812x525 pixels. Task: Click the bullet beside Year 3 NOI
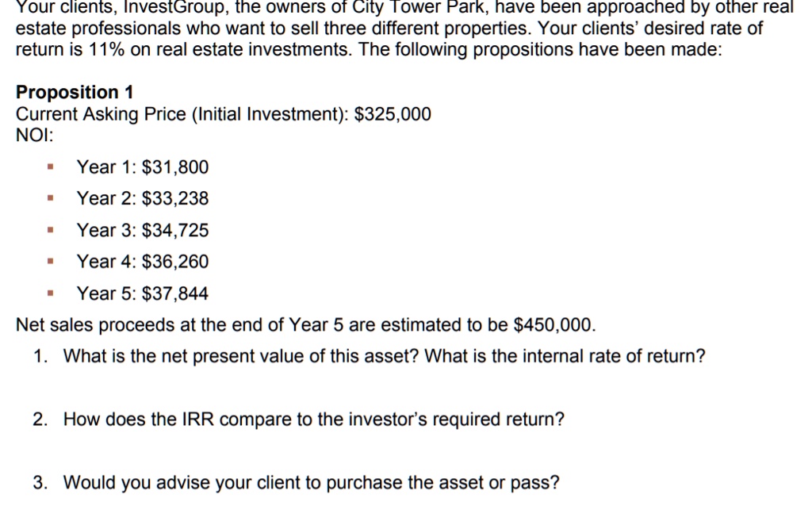(50, 230)
